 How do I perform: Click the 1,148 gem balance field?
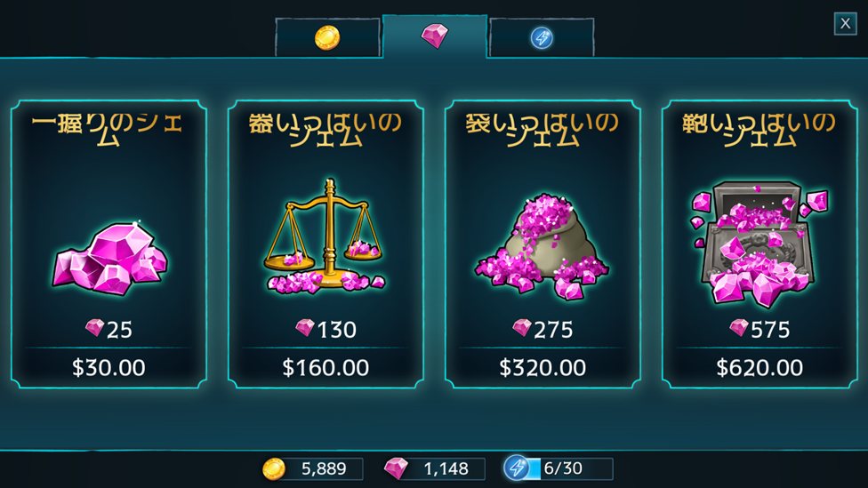[446, 468]
